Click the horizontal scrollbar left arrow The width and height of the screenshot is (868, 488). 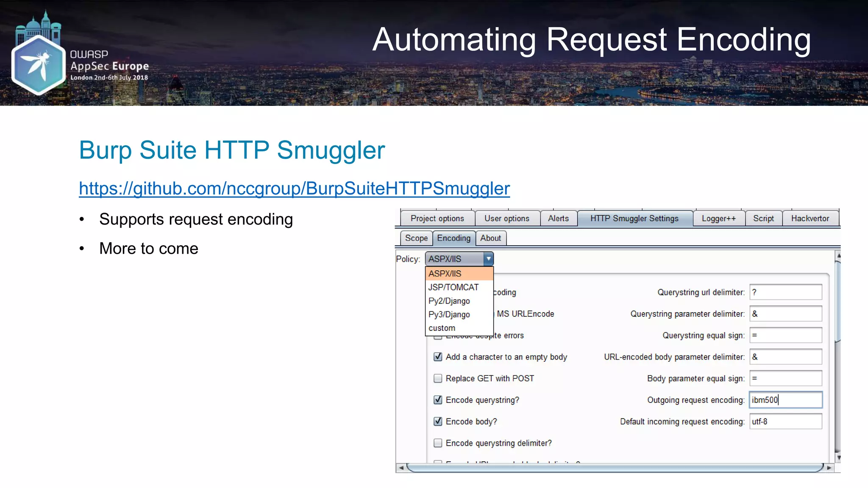pos(401,468)
